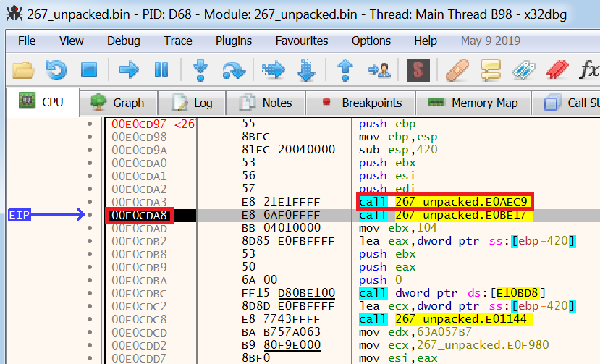The image size is (600, 364).
Task: Switch to the Memory Map tab
Action: [x=473, y=103]
